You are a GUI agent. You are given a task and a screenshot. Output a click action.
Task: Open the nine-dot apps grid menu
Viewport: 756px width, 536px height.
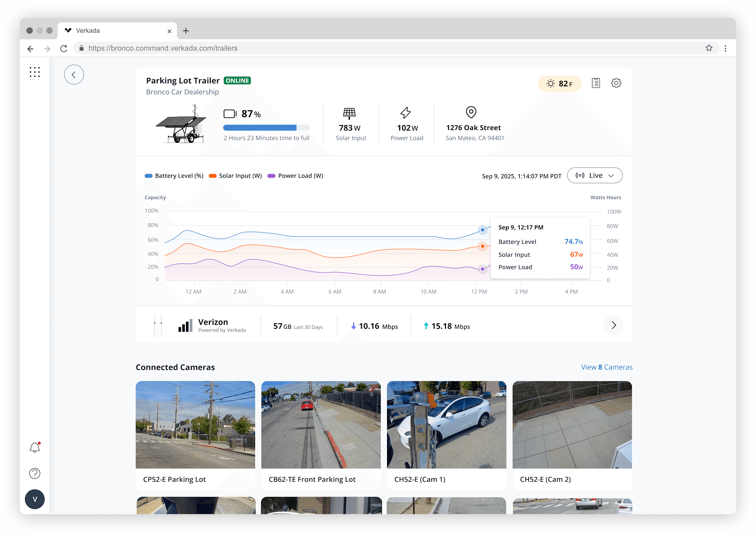(35, 72)
